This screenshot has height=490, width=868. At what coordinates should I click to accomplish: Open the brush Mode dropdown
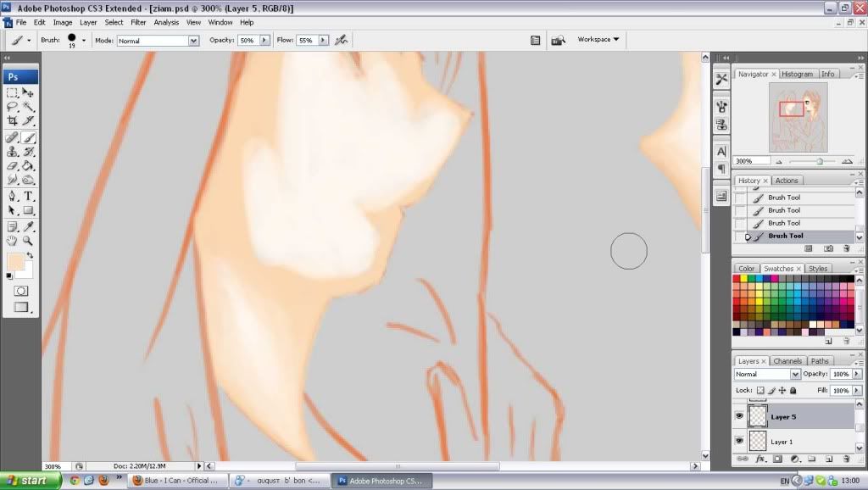coord(193,41)
